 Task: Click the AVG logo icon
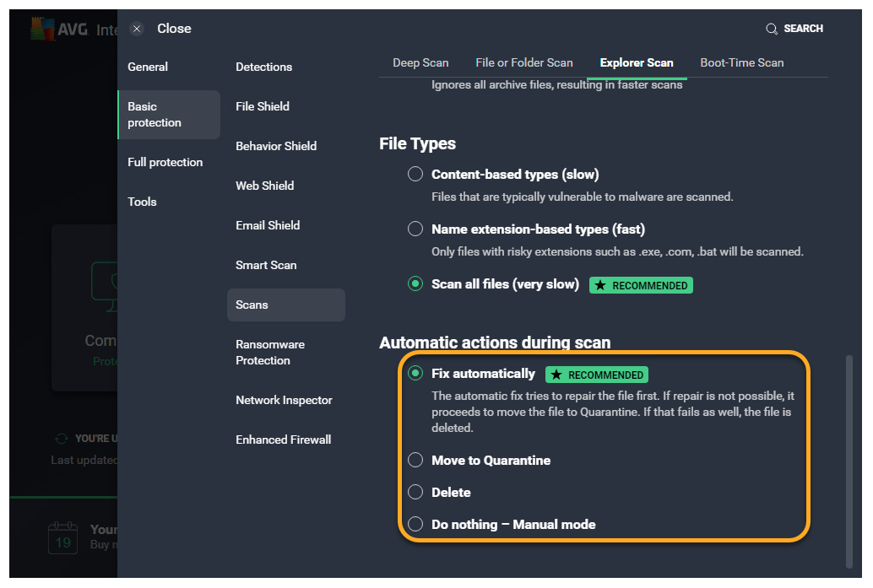click(x=42, y=30)
